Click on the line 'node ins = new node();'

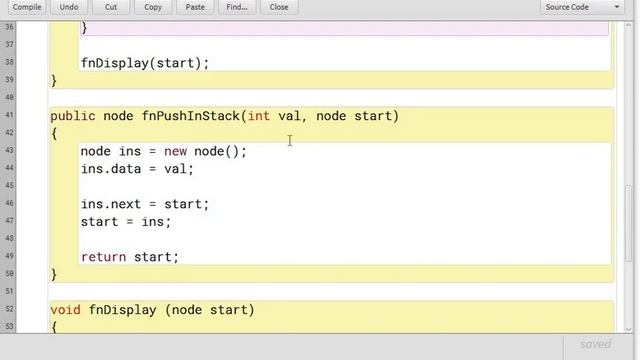tap(164, 151)
